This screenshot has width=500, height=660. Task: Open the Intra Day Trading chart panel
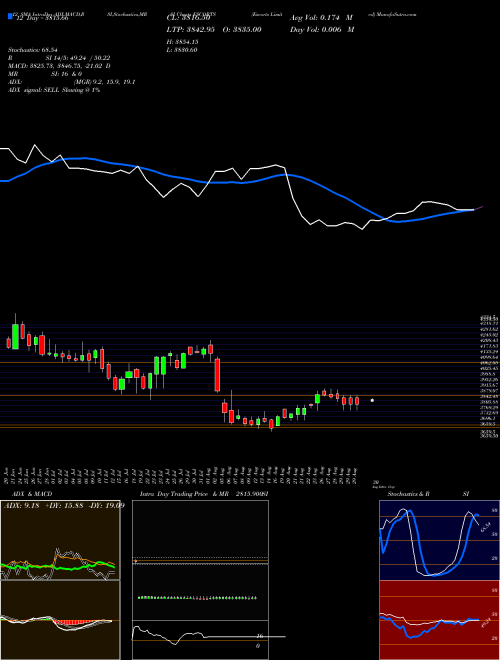(x=200, y=580)
